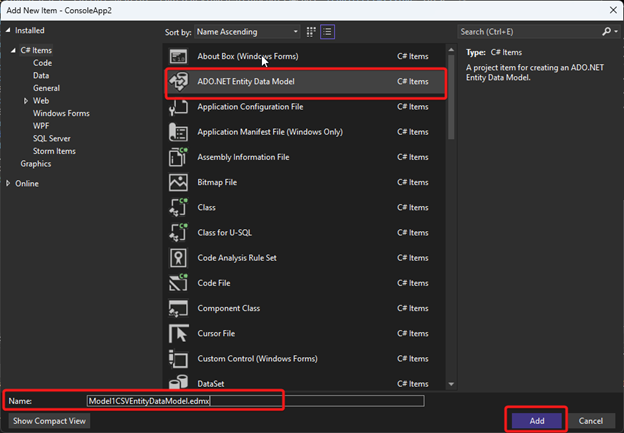Click the Name text field
Screen dimensions: 624x433
pyautogui.click(x=255, y=401)
